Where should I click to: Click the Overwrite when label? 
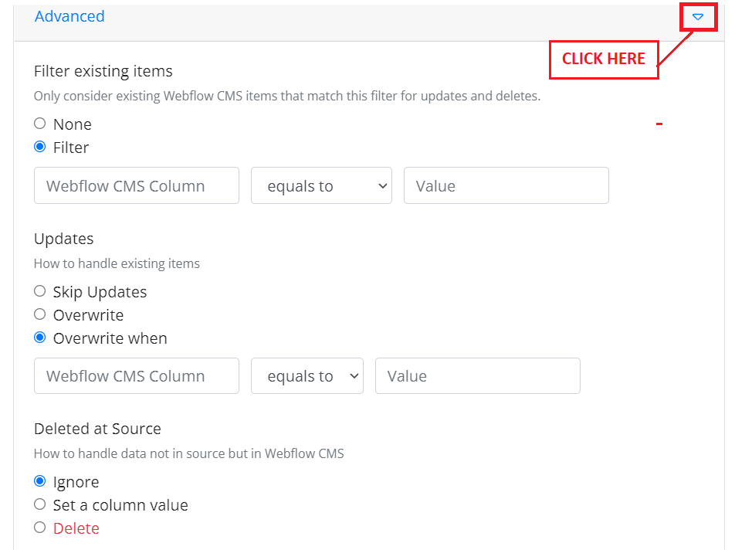point(110,338)
